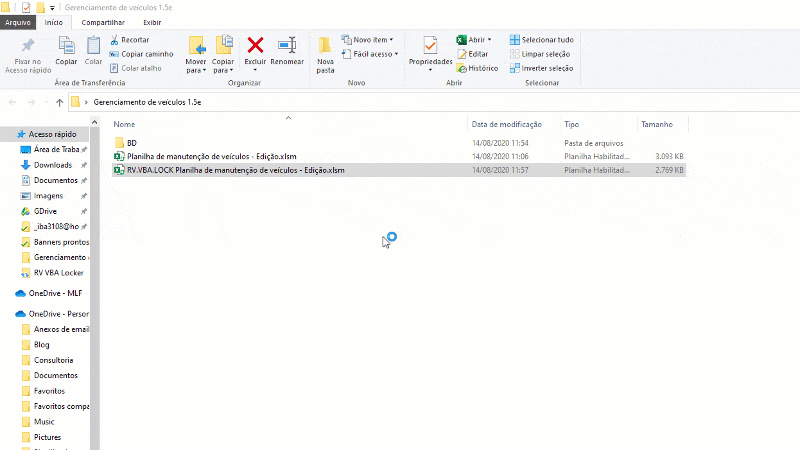
Task: Click the address bar empty field area
Action: 500,103
